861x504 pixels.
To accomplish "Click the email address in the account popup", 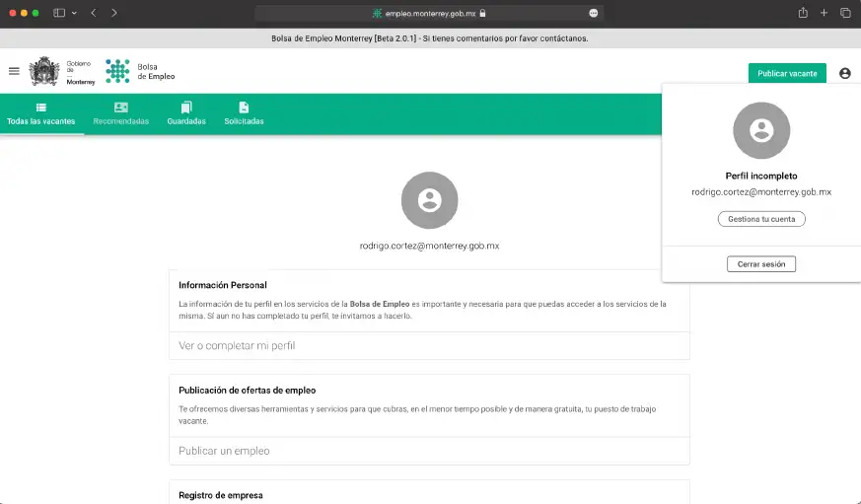I will 761,192.
